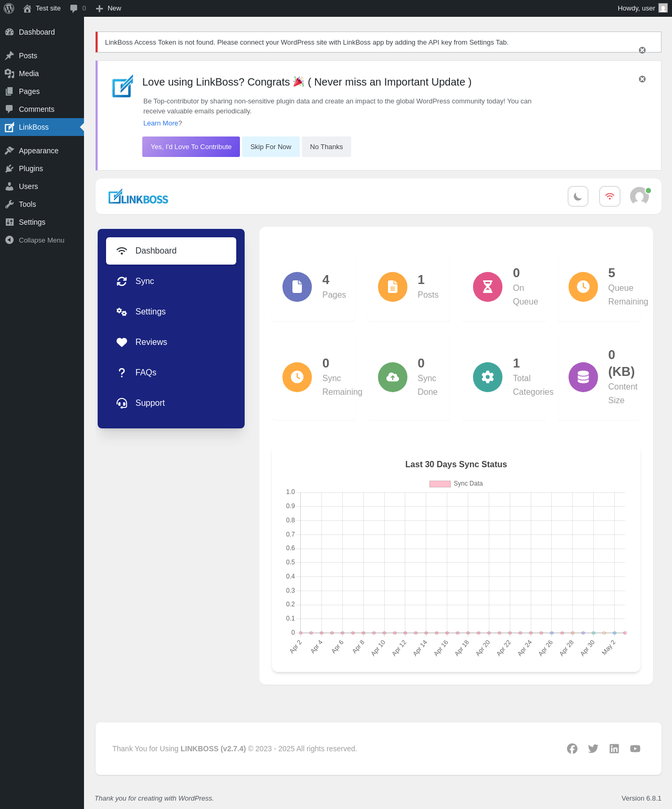Dismiss the Love using LinkBoss notice
The image size is (672, 809).
coord(642,79)
